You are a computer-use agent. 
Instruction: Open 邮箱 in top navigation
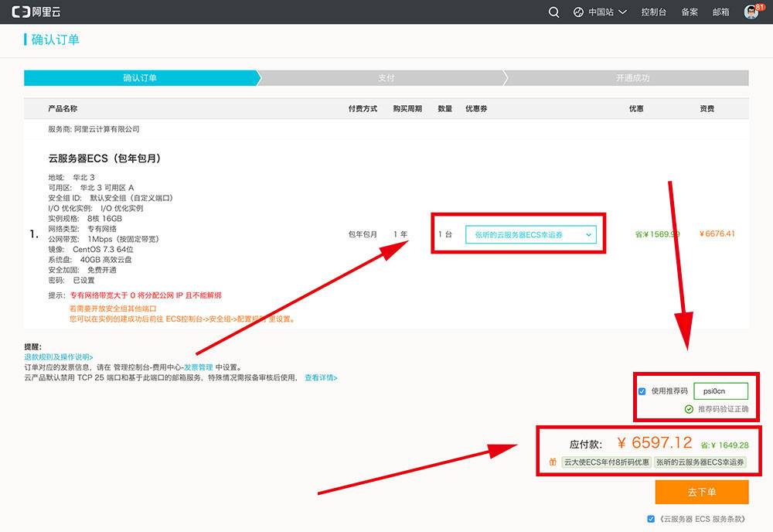pos(720,12)
